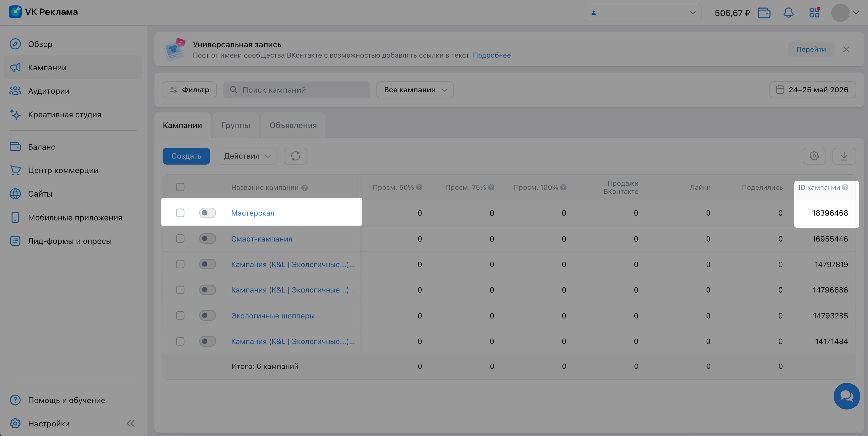Click the Создать button
Viewport: 868px width, 436px height.
coord(186,156)
